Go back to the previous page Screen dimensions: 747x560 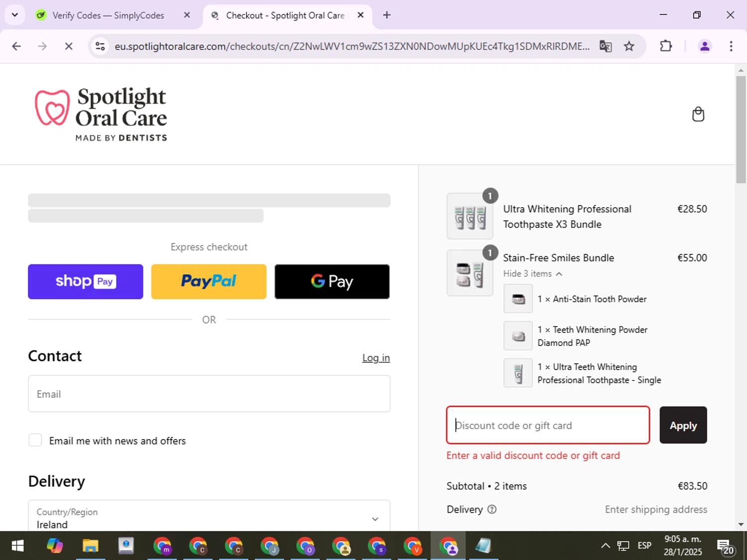(x=16, y=46)
